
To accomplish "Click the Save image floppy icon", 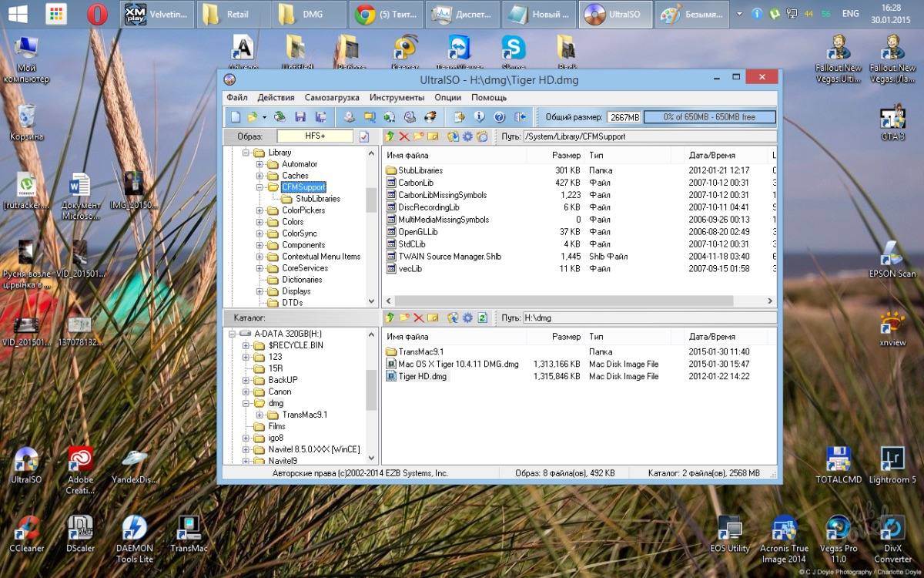I will click(x=300, y=117).
